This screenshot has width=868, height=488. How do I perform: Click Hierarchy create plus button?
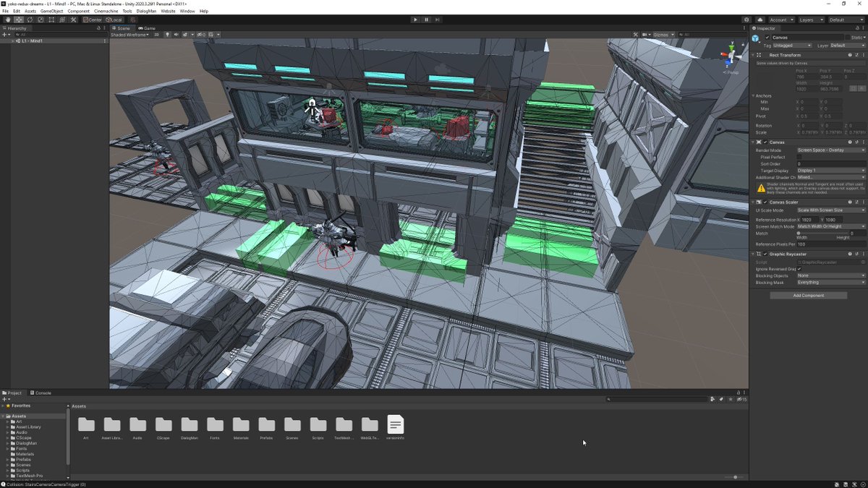point(5,35)
